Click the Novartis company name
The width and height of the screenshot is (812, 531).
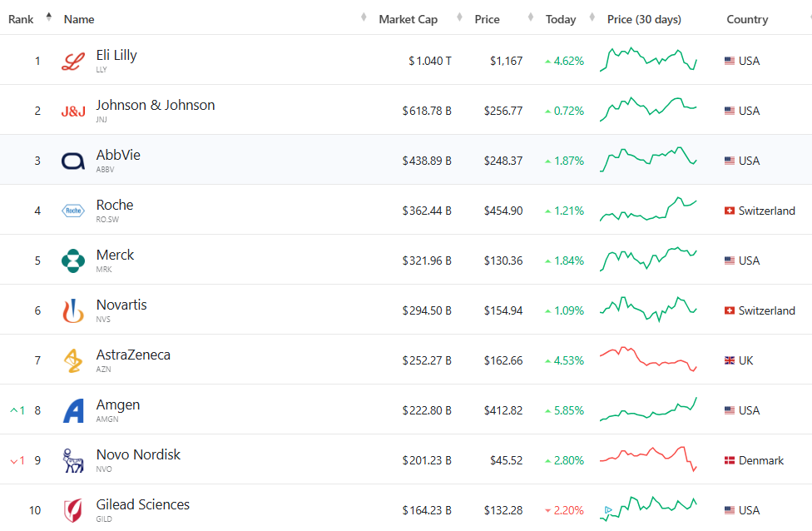click(121, 305)
